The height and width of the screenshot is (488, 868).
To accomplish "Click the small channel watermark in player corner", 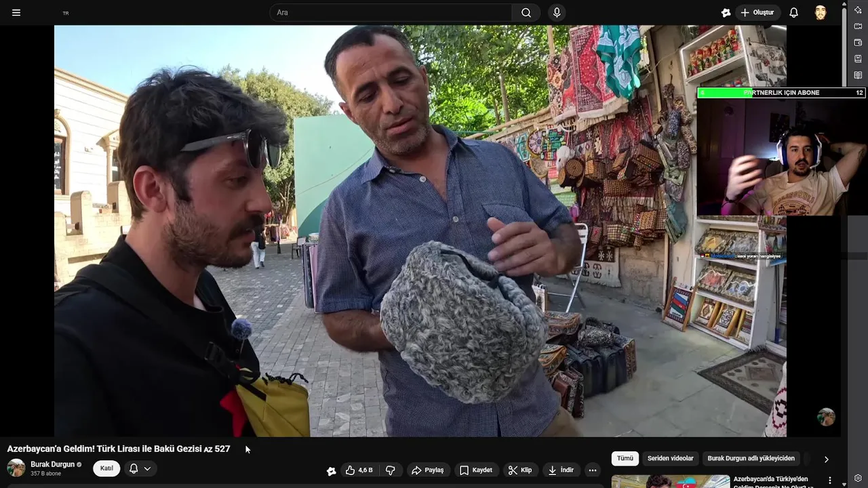I will point(826,417).
